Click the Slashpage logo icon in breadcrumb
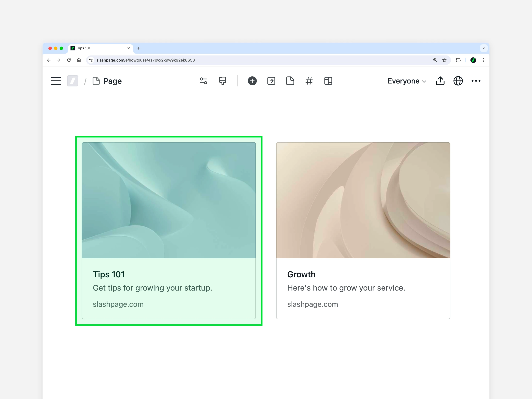 [x=73, y=81]
